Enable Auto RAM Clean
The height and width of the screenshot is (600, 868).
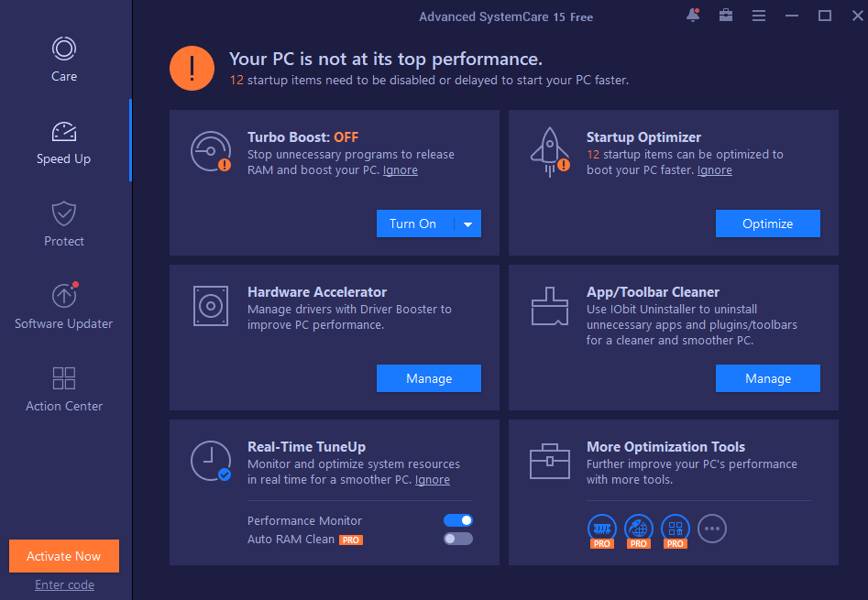[x=457, y=539]
